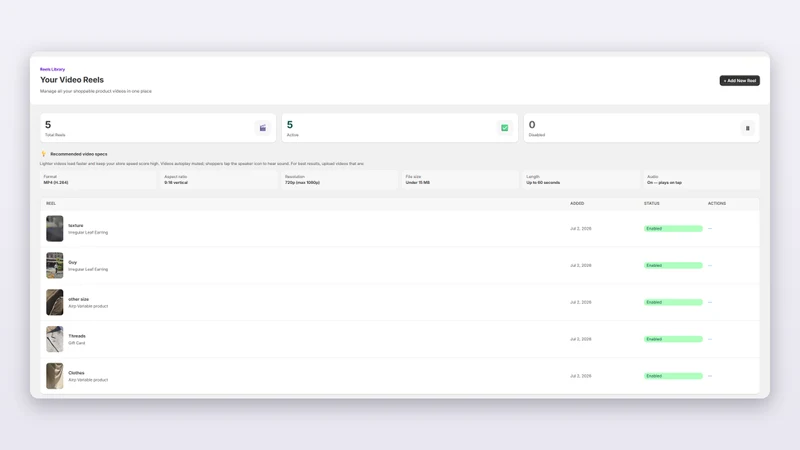Select the reel name 'Clothes'
Viewport: 800px width, 450px height.
point(77,373)
